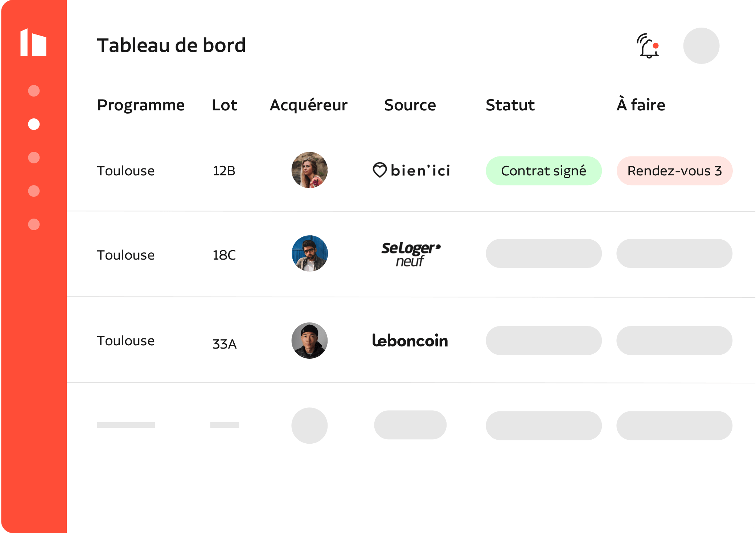Go to the third sidebar navigation dot
Image resolution: width=756 pixels, height=533 pixels.
tap(34, 158)
